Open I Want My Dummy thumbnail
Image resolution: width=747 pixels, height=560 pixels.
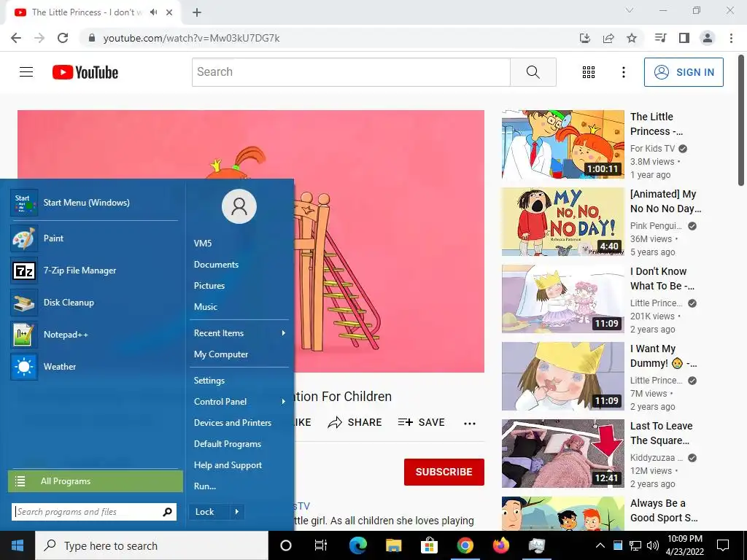pos(562,376)
